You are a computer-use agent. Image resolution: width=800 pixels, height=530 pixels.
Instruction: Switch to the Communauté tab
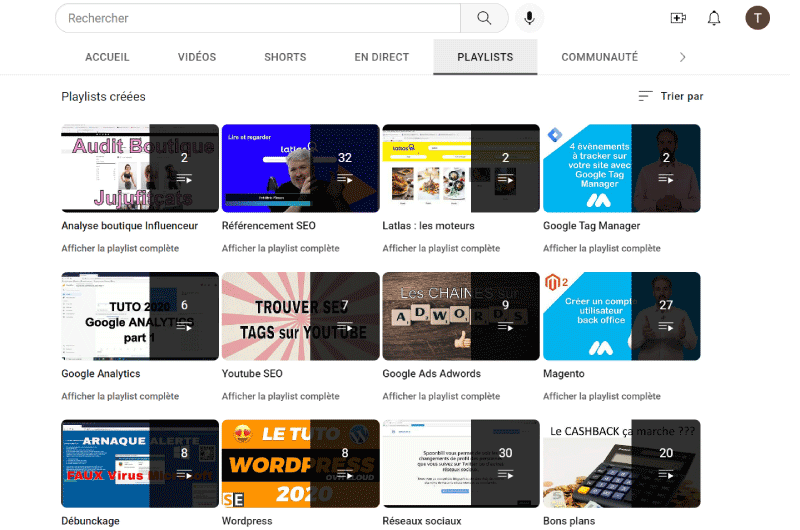[x=599, y=57]
